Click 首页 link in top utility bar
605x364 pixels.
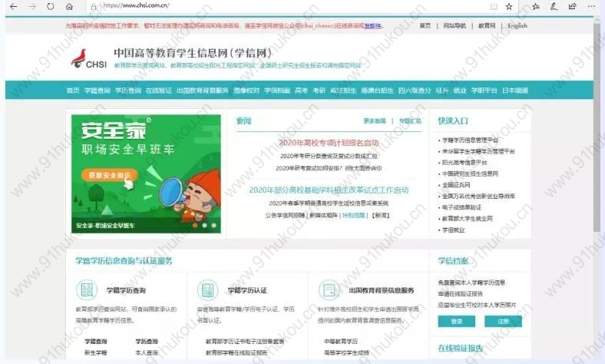point(425,26)
